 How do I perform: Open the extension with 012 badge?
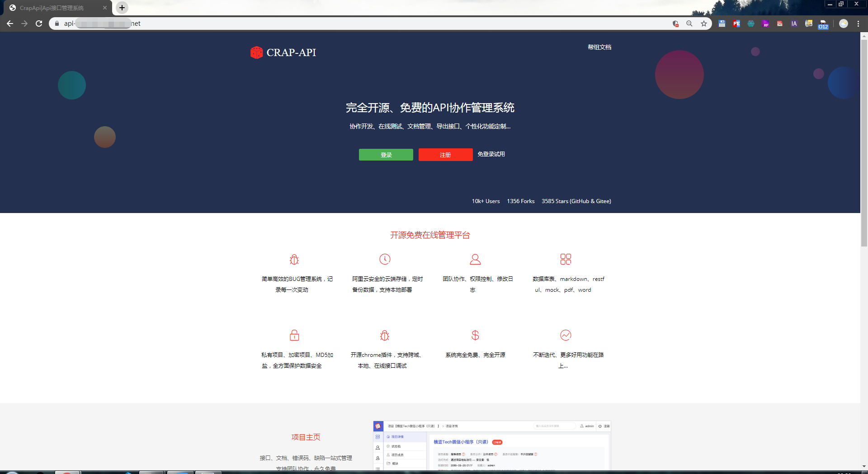click(823, 24)
